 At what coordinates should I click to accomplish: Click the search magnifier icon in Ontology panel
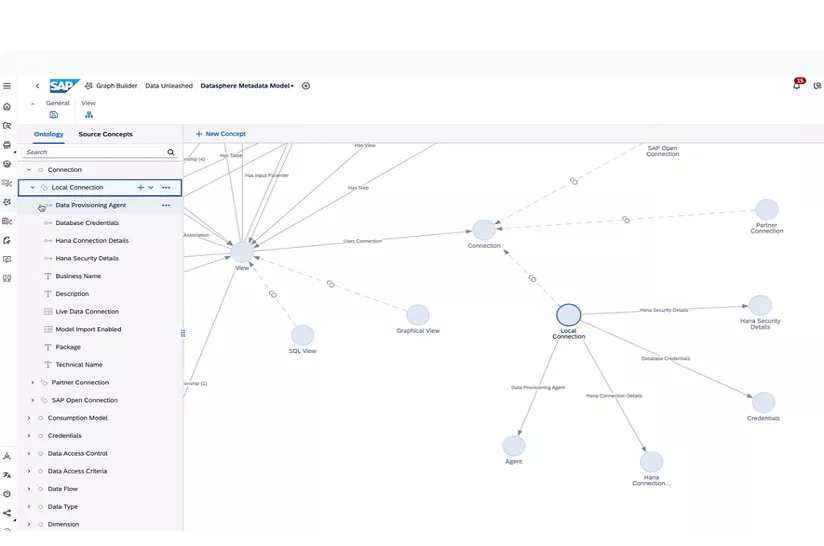pos(171,152)
